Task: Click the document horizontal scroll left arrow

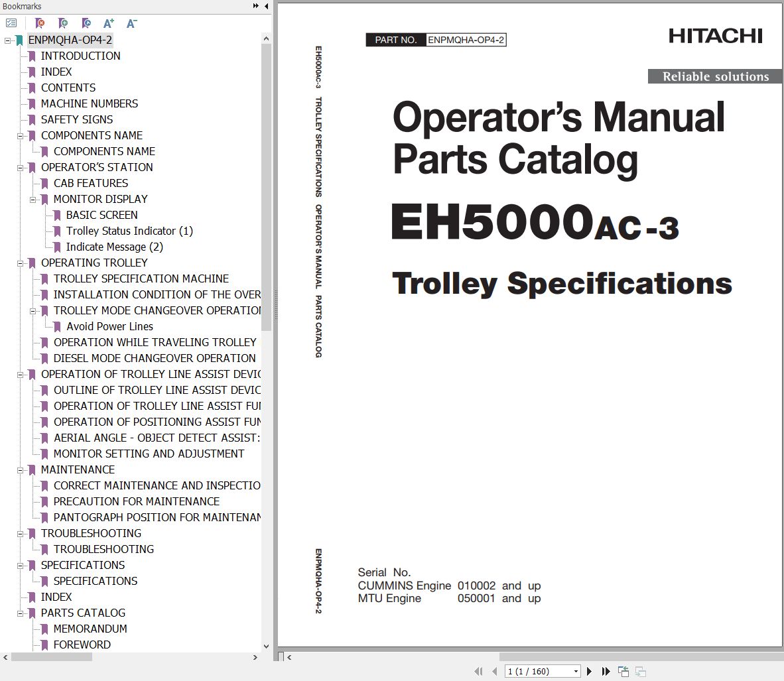Action: coord(289,658)
